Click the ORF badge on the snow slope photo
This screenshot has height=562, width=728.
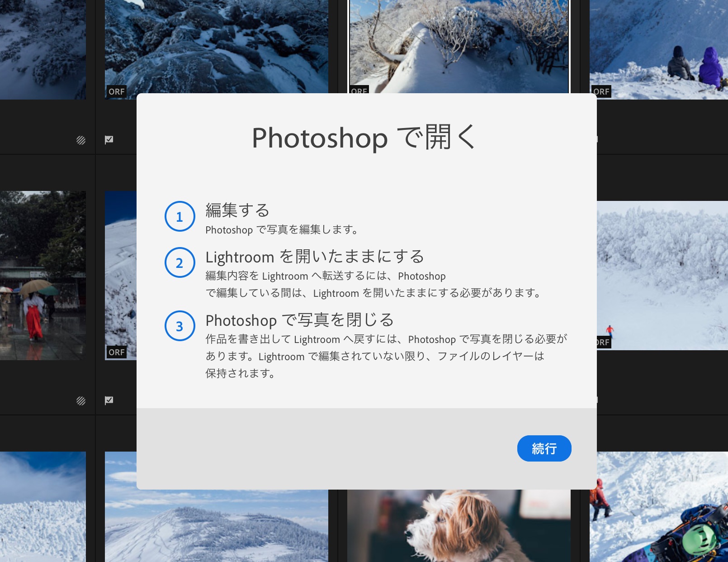pos(116,352)
